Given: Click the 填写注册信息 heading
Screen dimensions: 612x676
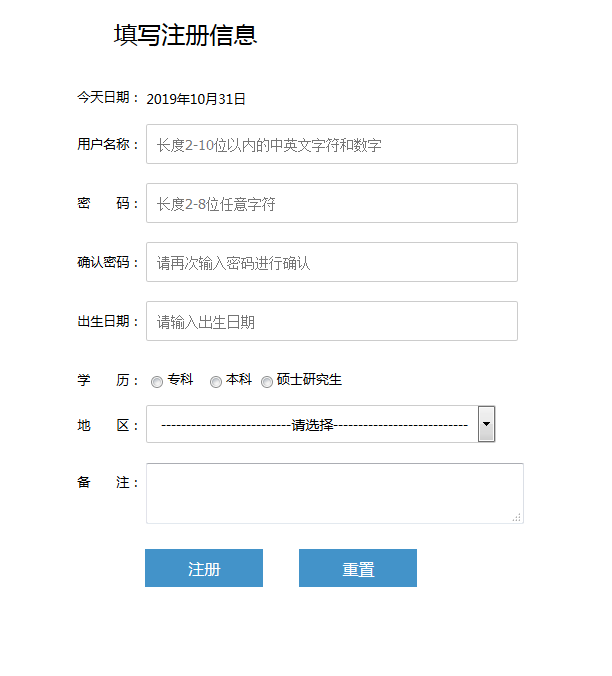Looking at the screenshot, I should (186, 35).
